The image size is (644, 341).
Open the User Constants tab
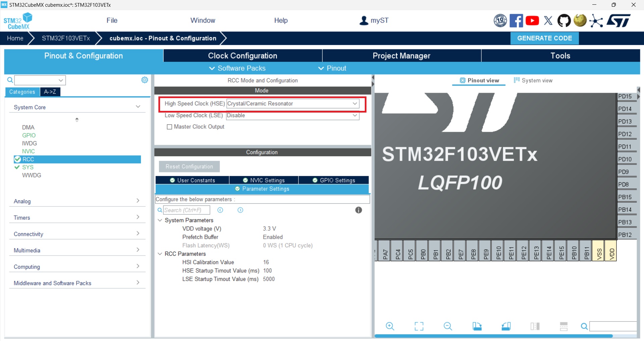[192, 180]
